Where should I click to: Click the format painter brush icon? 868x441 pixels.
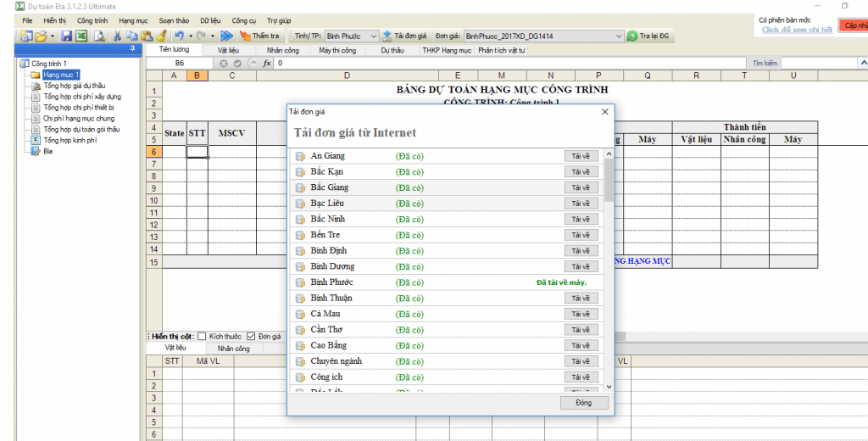160,36
